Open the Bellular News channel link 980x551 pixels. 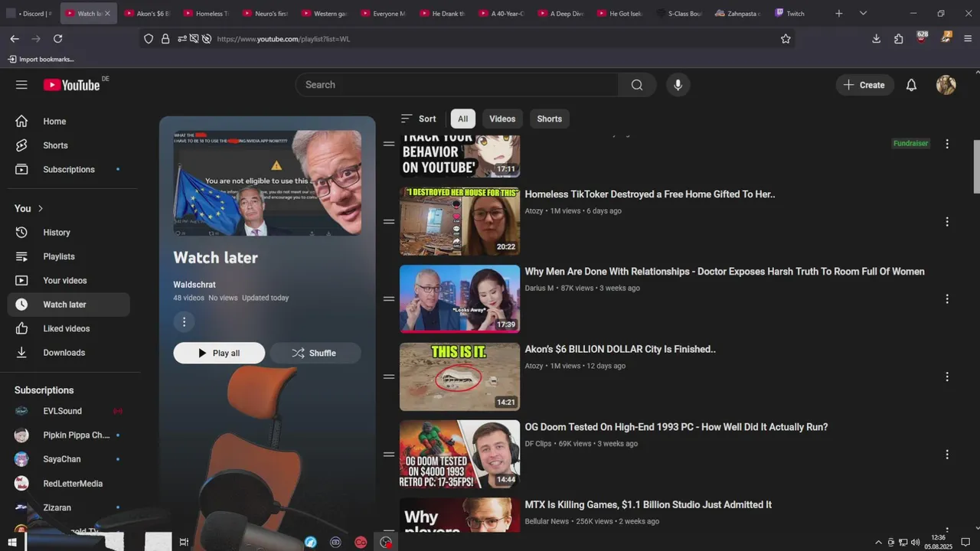(547, 521)
